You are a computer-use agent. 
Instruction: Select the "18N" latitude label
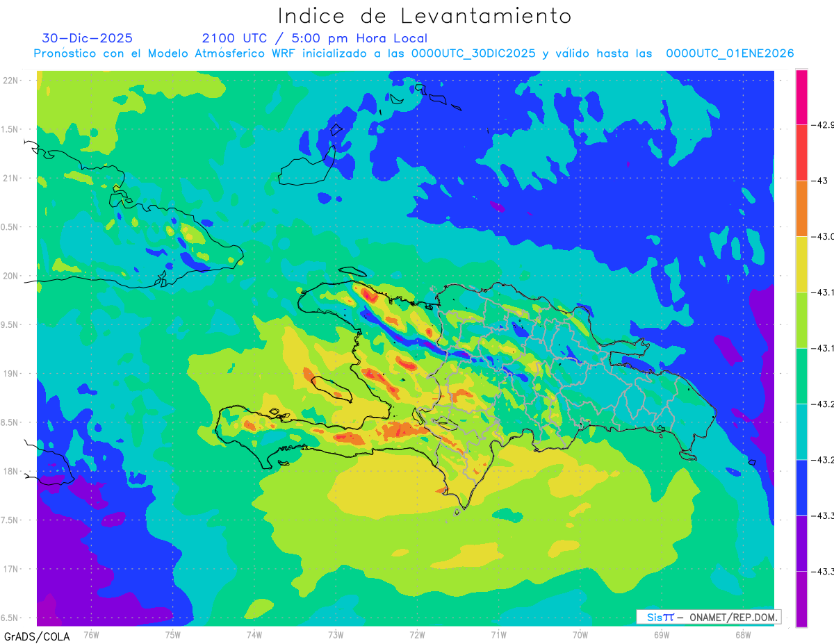point(11,472)
